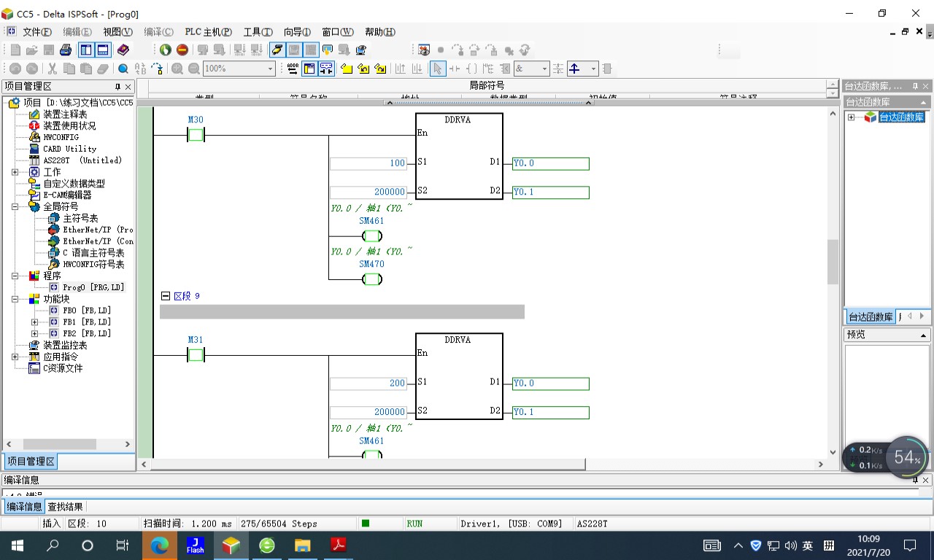Screen dimensions: 934x560
Task: Collapse section 9 (区段 9) header
Action: pyautogui.click(x=166, y=296)
